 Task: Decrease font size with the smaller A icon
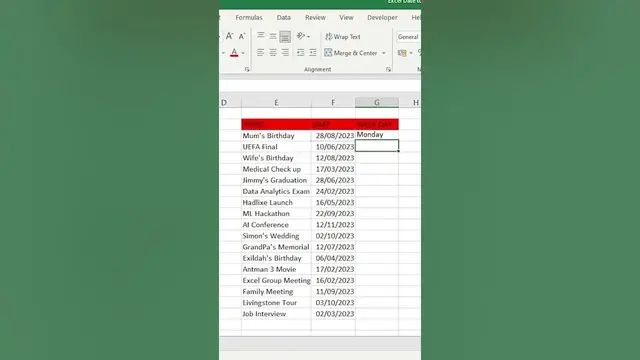pyautogui.click(x=242, y=36)
